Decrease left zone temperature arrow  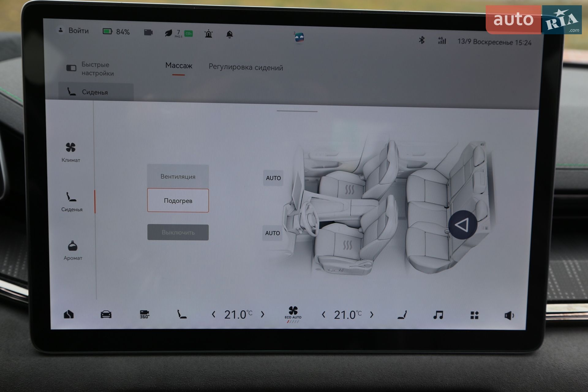(x=214, y=314)
